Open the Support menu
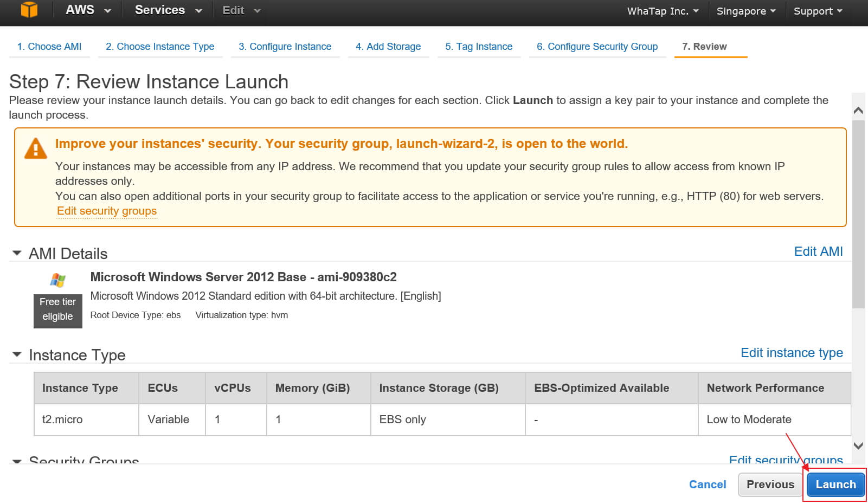 click(x=818, y=11)
